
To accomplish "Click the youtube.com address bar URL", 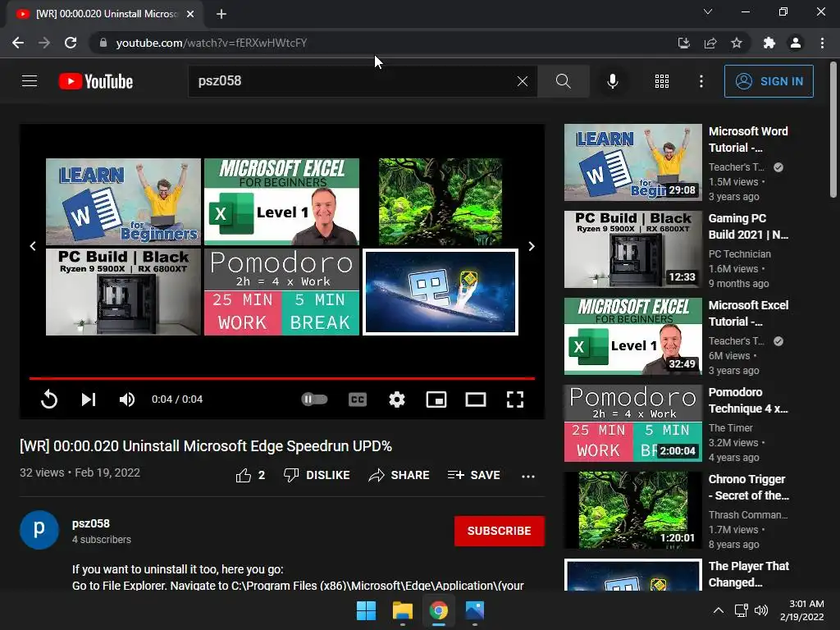I will point(212,43).
